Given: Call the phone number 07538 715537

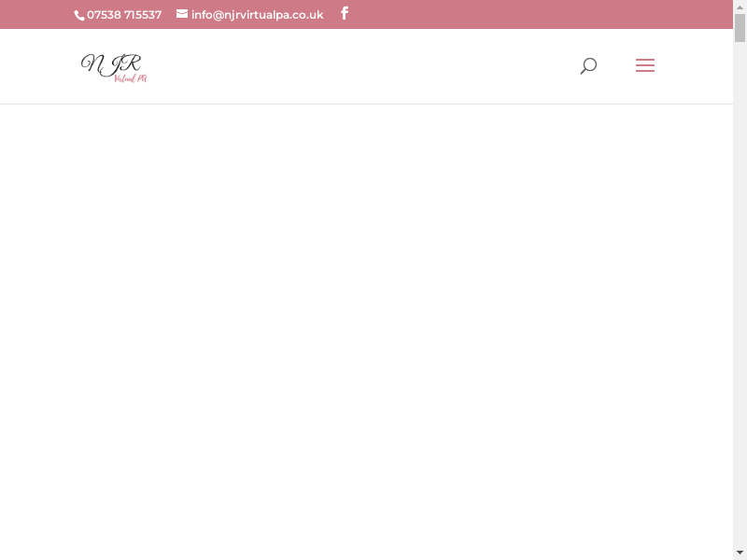Looking at the screenshot, I should (123, 15).
